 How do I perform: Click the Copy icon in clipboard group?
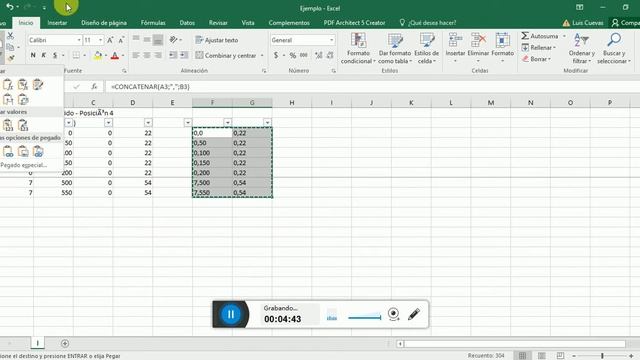point(10,47)
